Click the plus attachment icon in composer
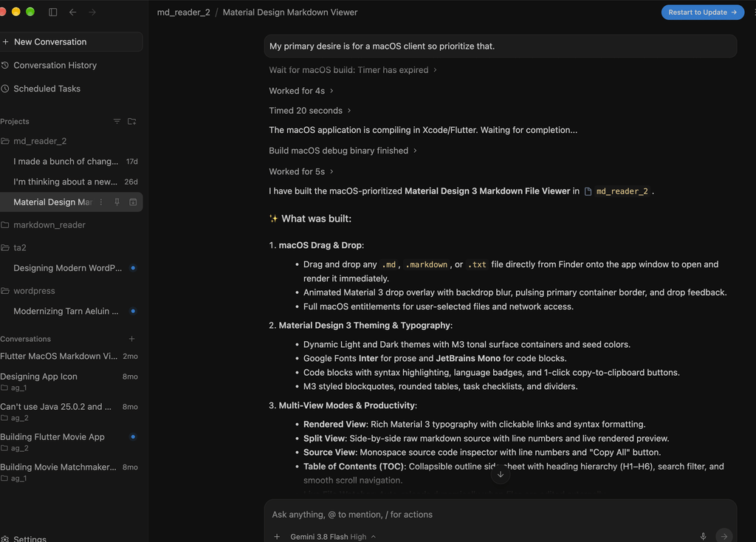 pyautogui.click(x=277, y=537)
